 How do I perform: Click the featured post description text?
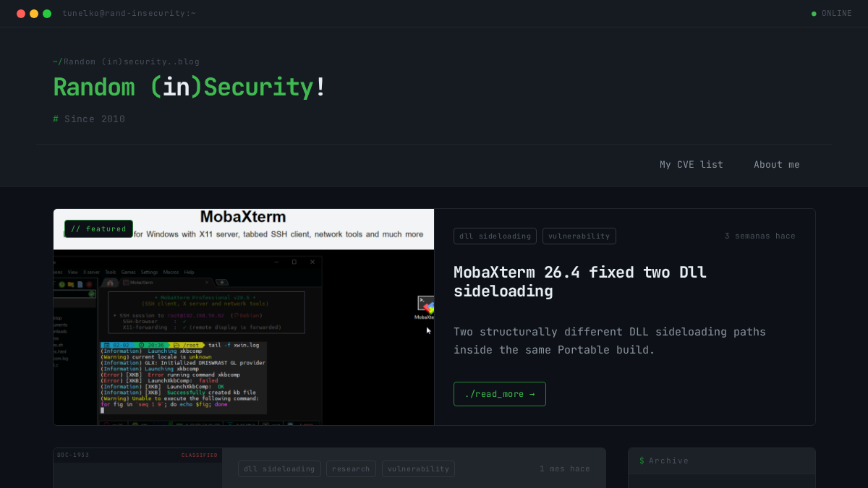[610, 341]
